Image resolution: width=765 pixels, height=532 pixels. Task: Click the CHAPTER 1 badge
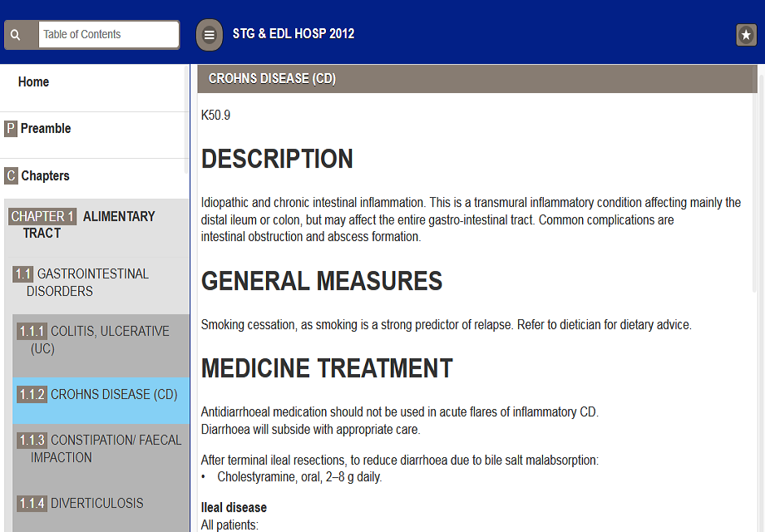coord(42,216)
